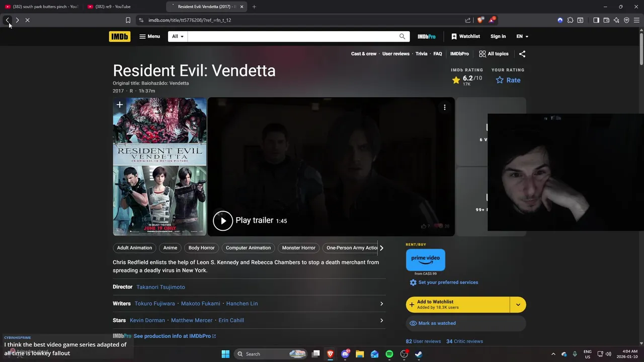Open 34 Critic reviews

pos(464,341)
